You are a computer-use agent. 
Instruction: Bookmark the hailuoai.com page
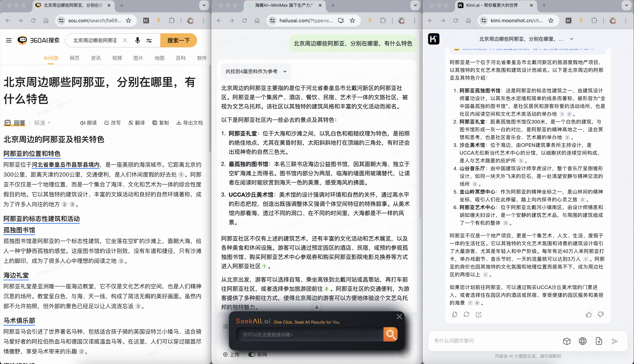click(x=352, y=21)
